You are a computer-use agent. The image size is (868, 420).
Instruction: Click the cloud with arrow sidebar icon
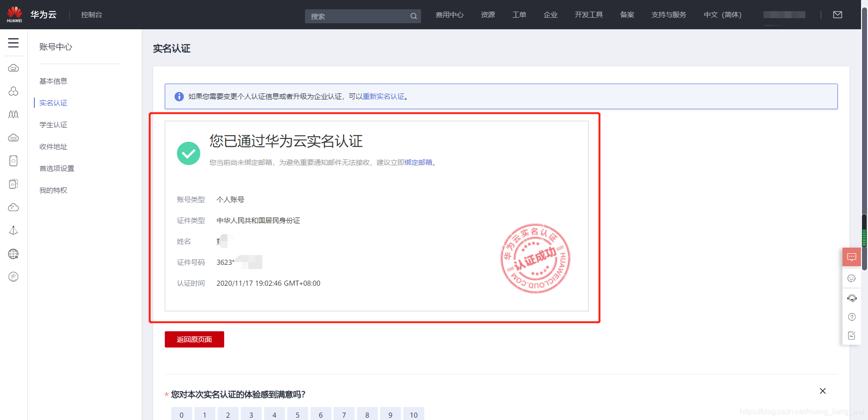pos(13,207)
